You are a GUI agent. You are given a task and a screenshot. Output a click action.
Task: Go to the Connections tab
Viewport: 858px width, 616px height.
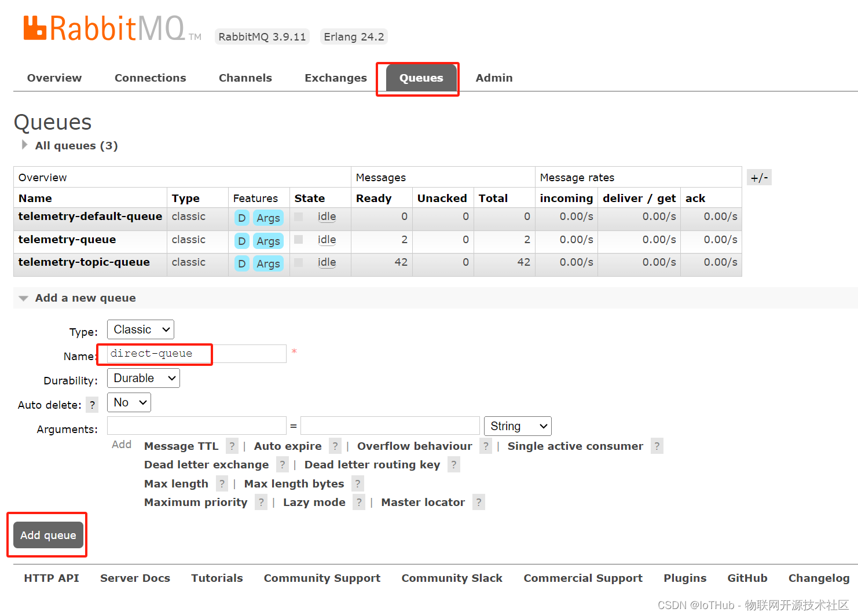151,78
